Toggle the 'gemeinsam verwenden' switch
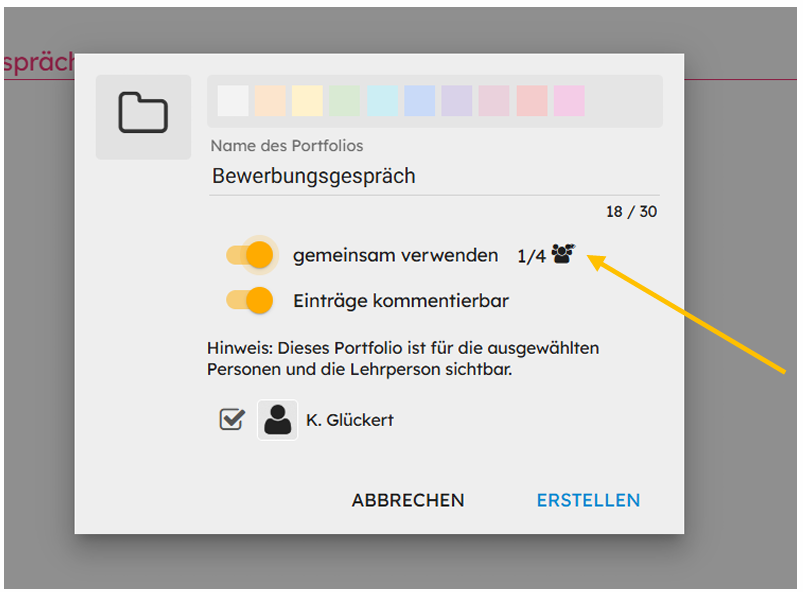Image resolution: width=803 pixels, height=592 pixels. coord(250,256)
